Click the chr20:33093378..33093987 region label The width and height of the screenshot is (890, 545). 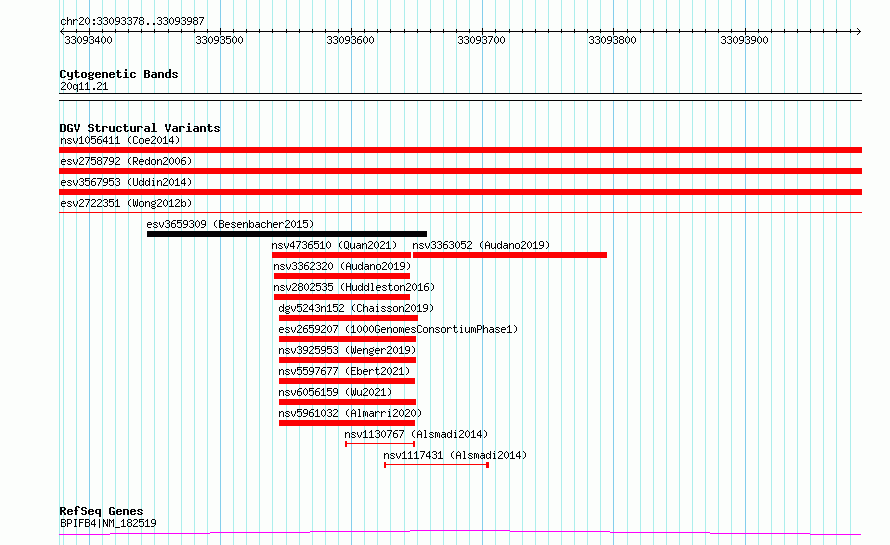[x=132, y=21]
